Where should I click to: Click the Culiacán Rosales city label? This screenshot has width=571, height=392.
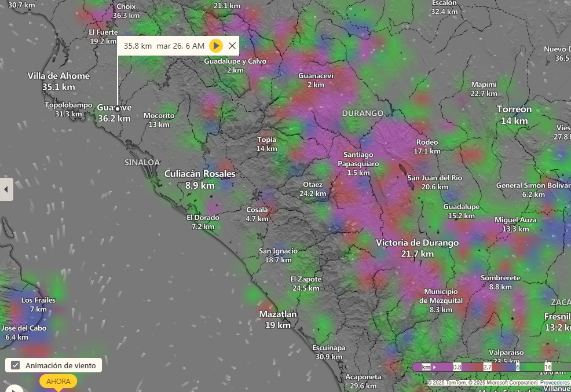(200, 179)
